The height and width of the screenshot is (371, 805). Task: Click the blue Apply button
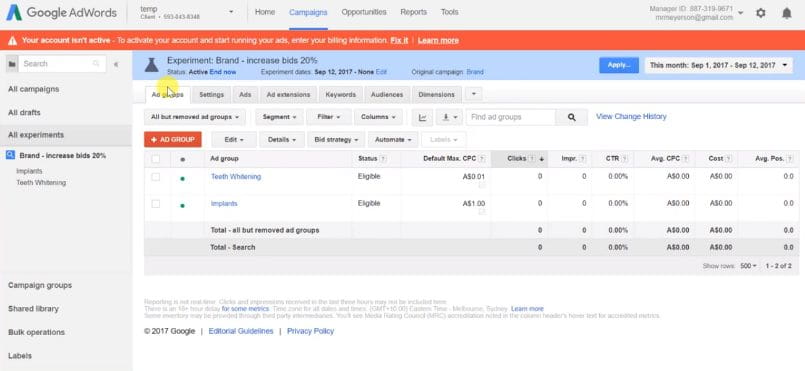(619, 65)
